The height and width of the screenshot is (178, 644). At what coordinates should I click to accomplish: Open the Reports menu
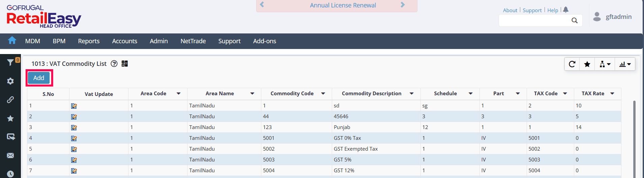click(x=89, y=41)
